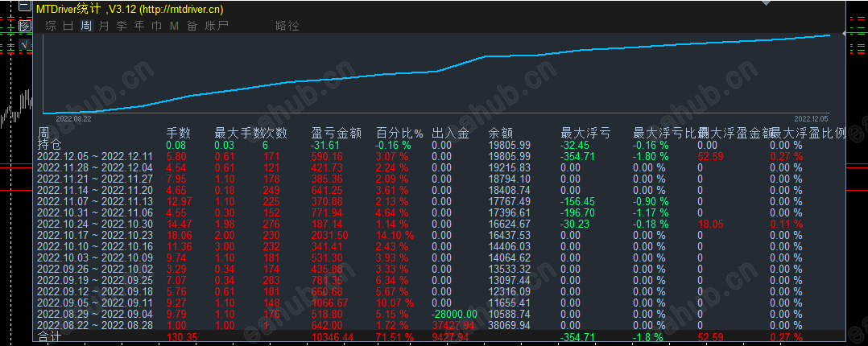
Task: Click the 百分比% column header
Action: [399, 133]
